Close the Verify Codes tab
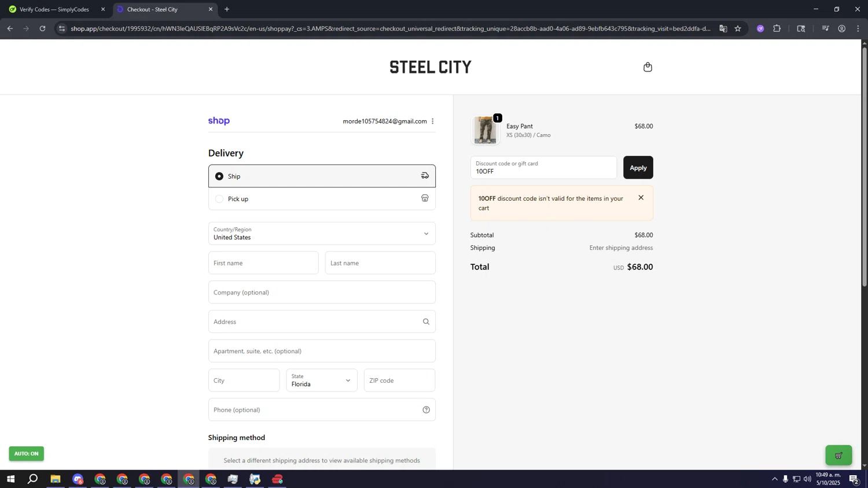The height and width of the screenshot is (488, 868). coord(103,9)
